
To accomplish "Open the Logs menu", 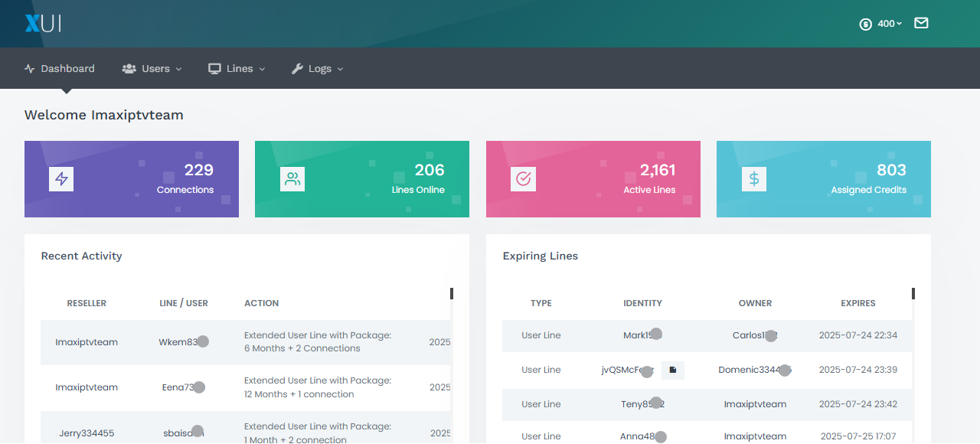I will [317, 69].
